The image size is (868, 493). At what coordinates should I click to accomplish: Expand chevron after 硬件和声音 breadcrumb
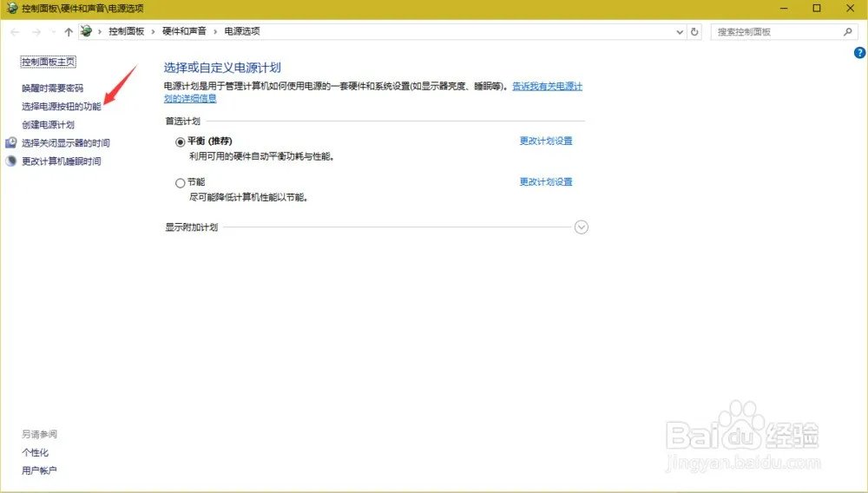[x=215, y=31]
